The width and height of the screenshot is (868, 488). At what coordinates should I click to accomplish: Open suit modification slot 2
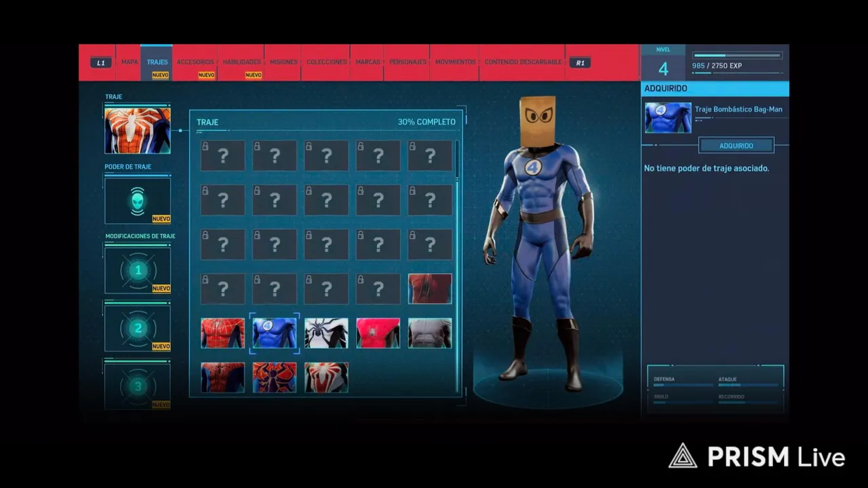[138, 328]
